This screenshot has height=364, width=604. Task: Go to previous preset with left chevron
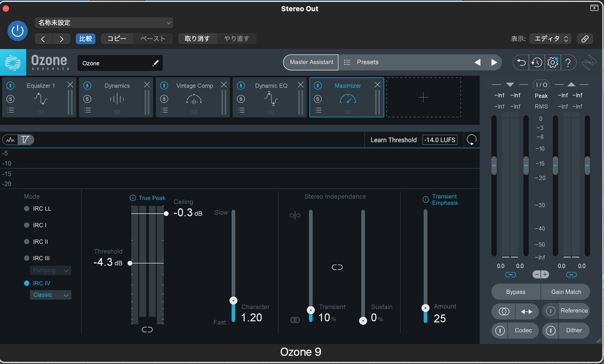[43, 39]
